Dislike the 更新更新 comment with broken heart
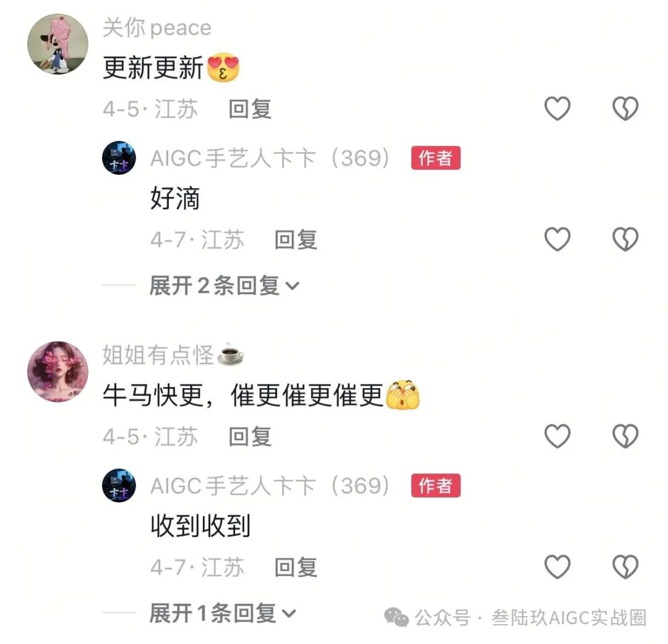 [x=625, y=108]
